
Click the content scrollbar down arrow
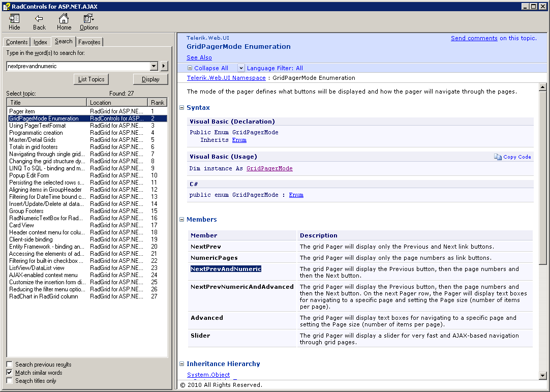[542, 376]
